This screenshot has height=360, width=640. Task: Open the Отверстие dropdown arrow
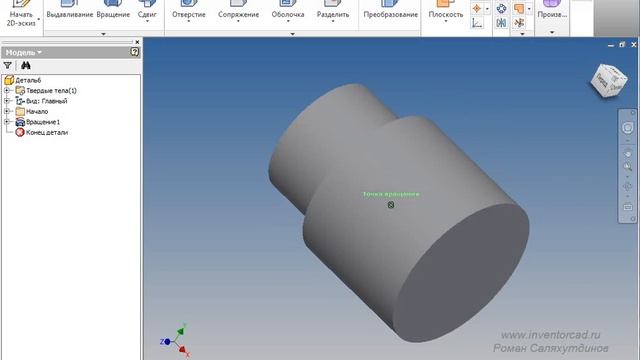(189, 21)
